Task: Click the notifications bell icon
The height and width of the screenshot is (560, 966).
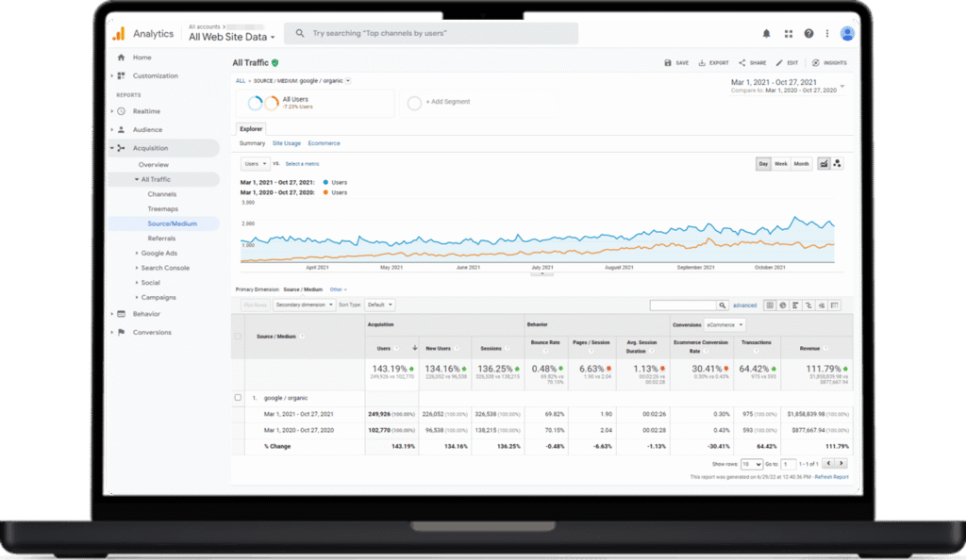Action: 766,33
